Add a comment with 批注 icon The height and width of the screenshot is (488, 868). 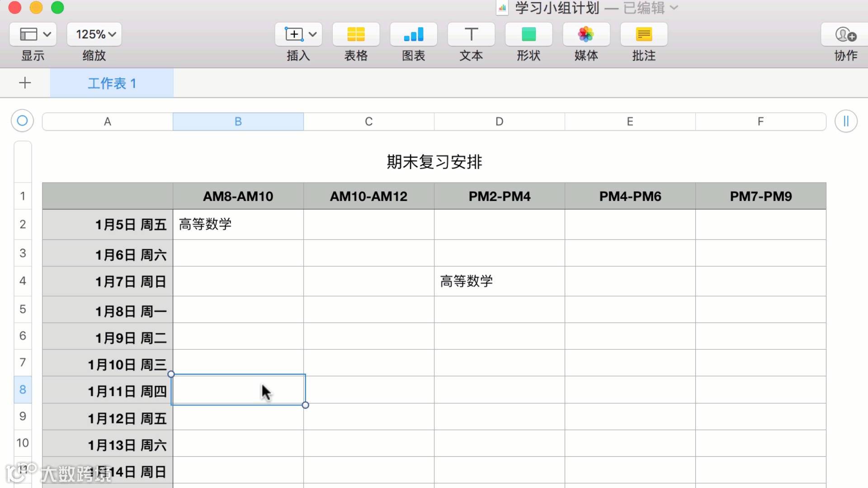tap(644, 34)
